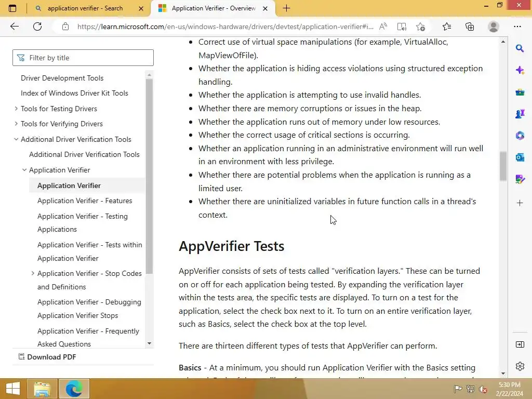Click the sidebar tree scrollbar thumb
Viewport: 532px width, 399px height.
coord(149,176)
